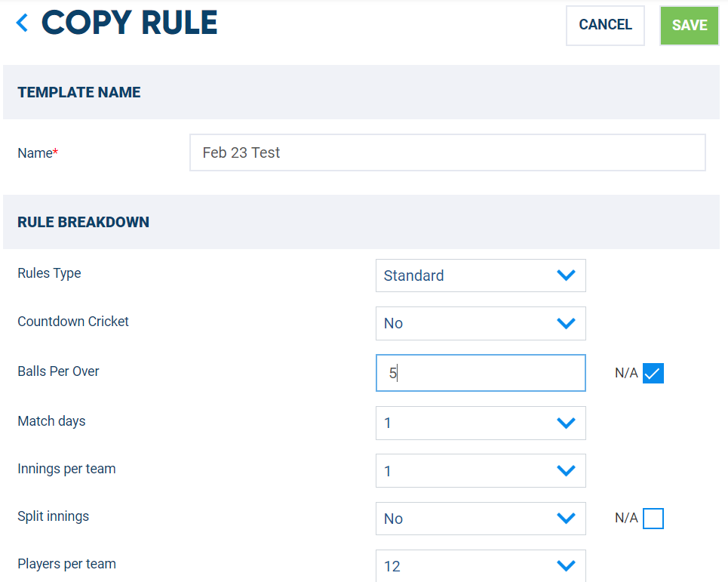Navigate back using the left chevron arrow
The width and height of the screenshot is (728, 582).
21,22
